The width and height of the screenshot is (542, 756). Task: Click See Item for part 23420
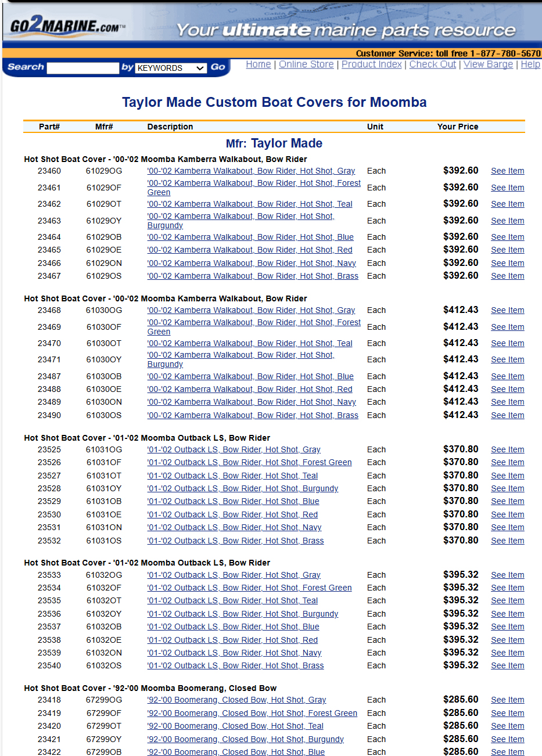[x=507, y=726]
